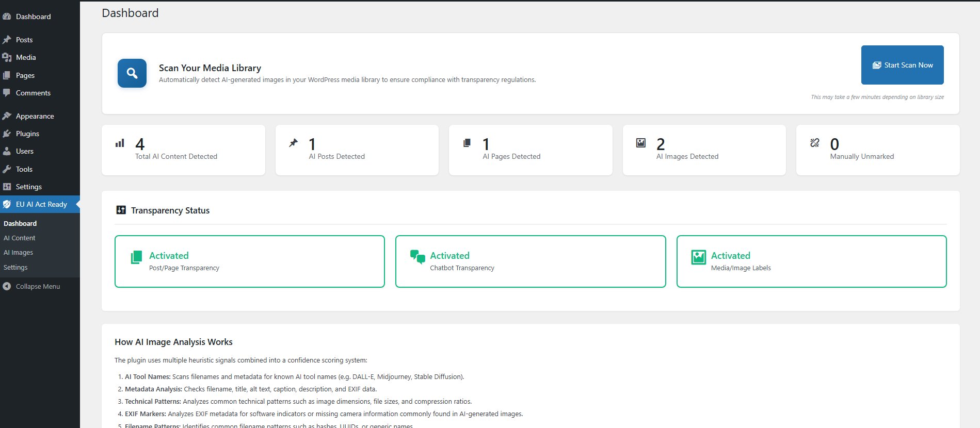Select the Post/Page Transparency Activated card
Screen dimensions: 980x428
click(x=249, y=261)
